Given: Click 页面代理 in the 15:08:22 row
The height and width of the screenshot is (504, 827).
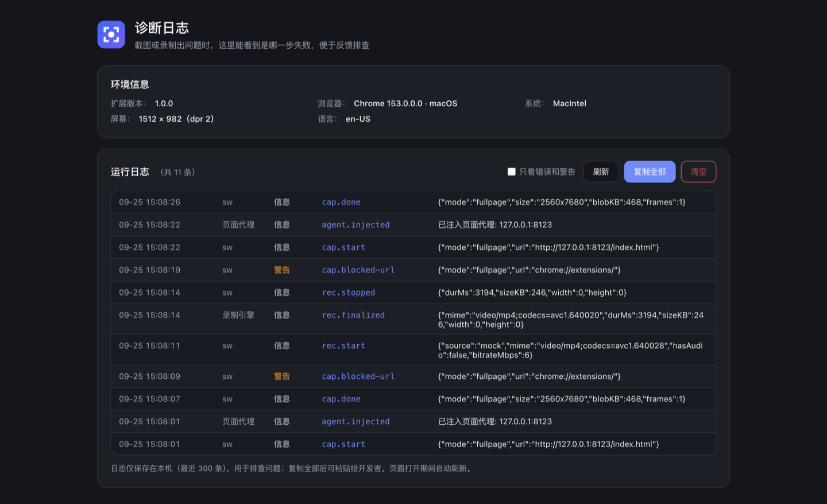Looking at the screenshot, I should point(238,224).
